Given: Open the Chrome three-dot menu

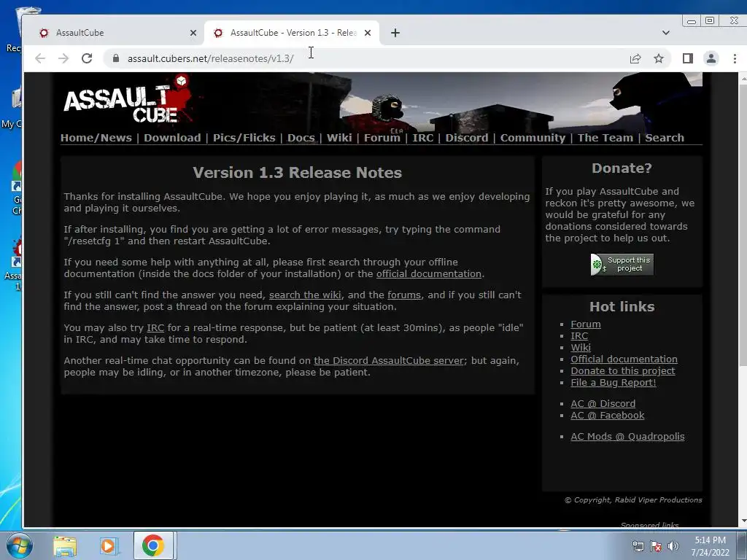Looking at the screenshot, I should 735,58.
